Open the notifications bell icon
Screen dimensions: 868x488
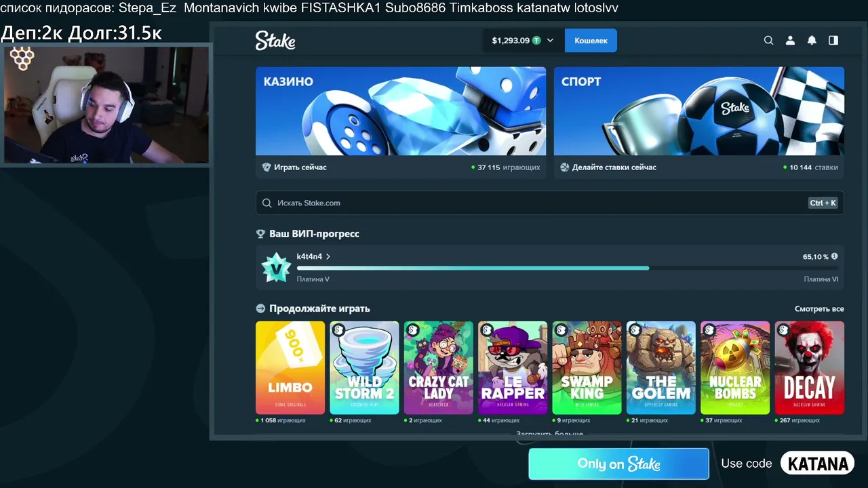point(812,41)
